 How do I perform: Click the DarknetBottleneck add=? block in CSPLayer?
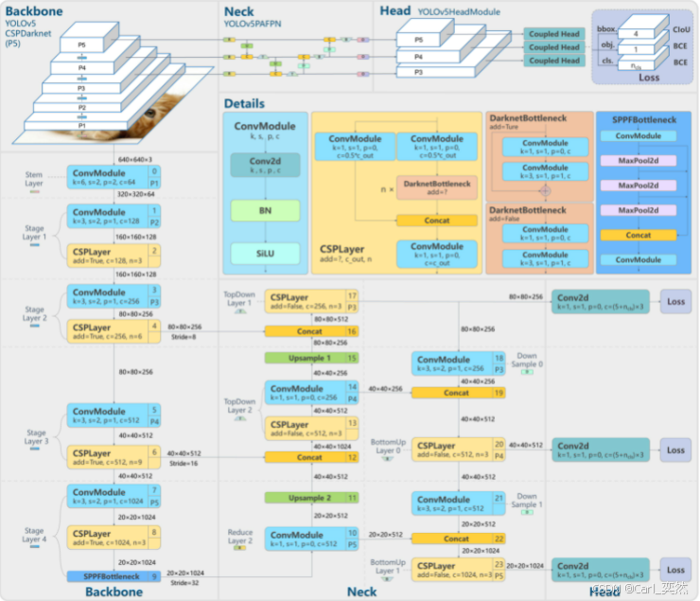pos(437,187)
